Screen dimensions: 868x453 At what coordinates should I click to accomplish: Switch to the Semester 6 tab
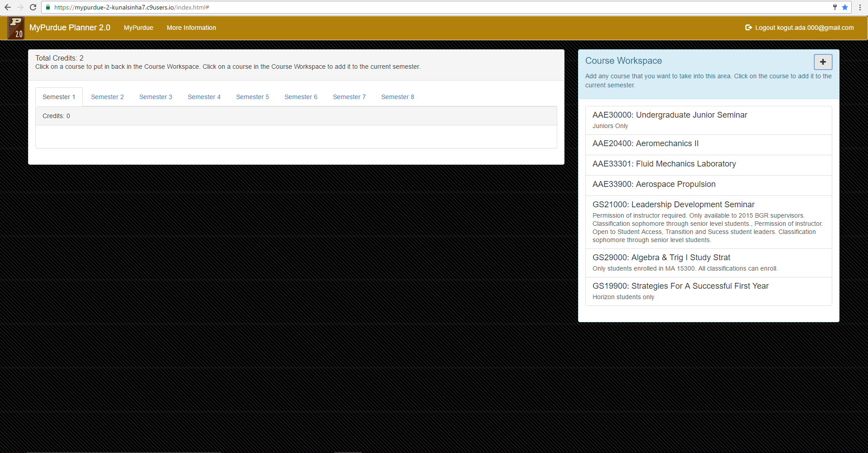[x=301, y=97]
